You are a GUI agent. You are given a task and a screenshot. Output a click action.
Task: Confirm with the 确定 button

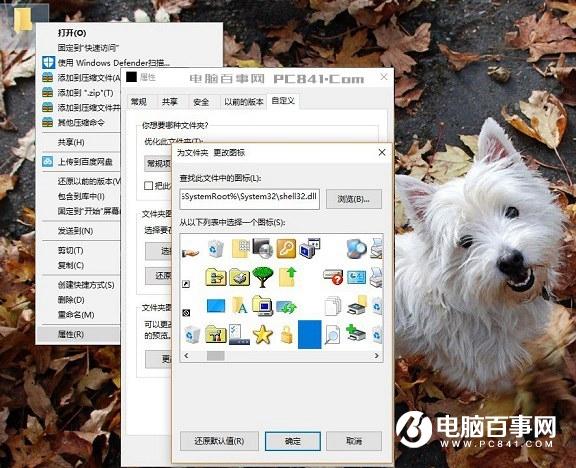(x=293, y=441)
